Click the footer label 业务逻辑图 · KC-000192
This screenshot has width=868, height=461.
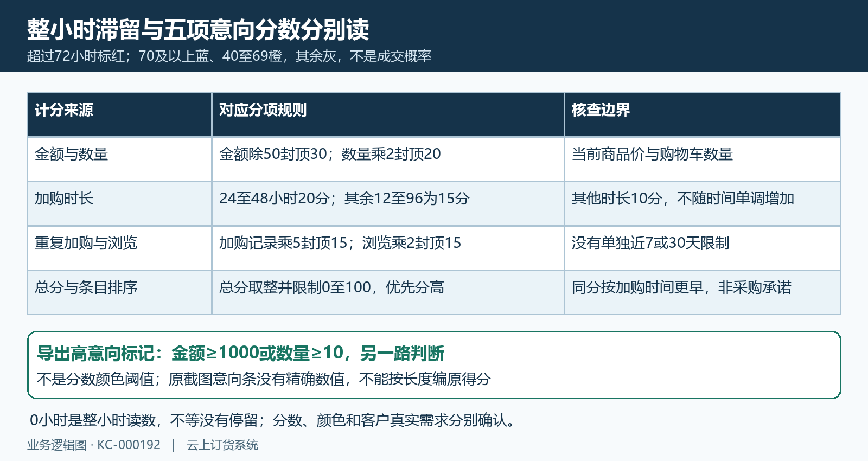point(94,445)
